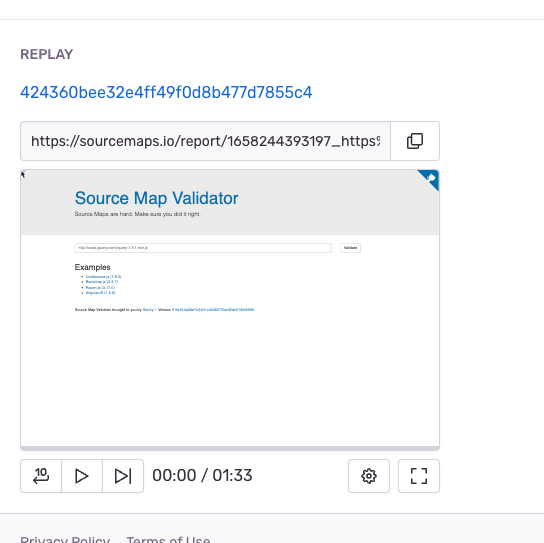Click the Examples heading in replay preview
This screenshot has height=543, width=544.
pos(93,267)
